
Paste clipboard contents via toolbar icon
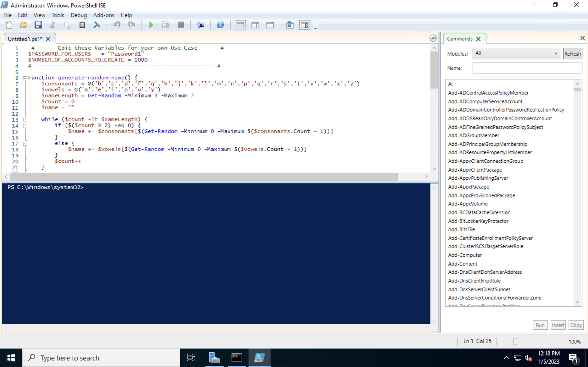(x=82, y=25)
